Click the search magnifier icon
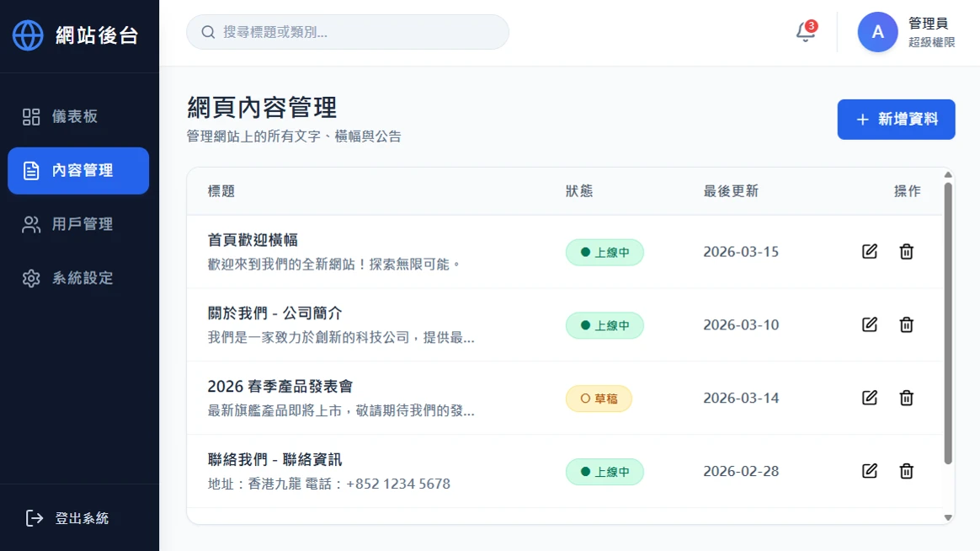This screenshot has width=980, height=551. pos(208,32)
